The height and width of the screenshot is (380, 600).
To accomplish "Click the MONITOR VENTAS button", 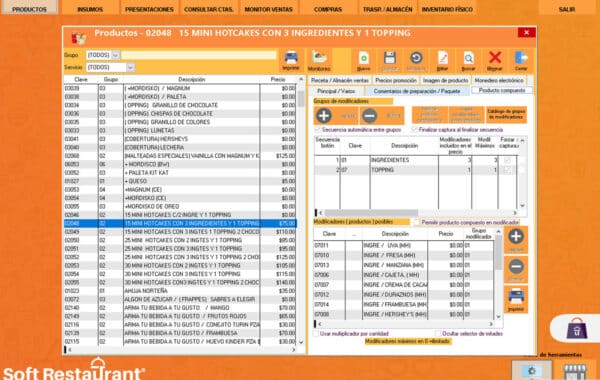I will (x=269, y=8).
